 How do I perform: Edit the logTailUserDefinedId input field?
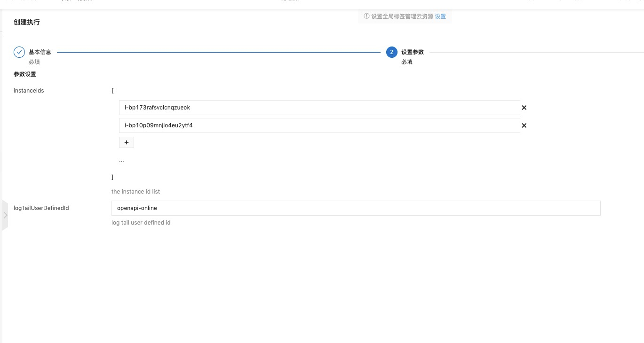point(356,208)
